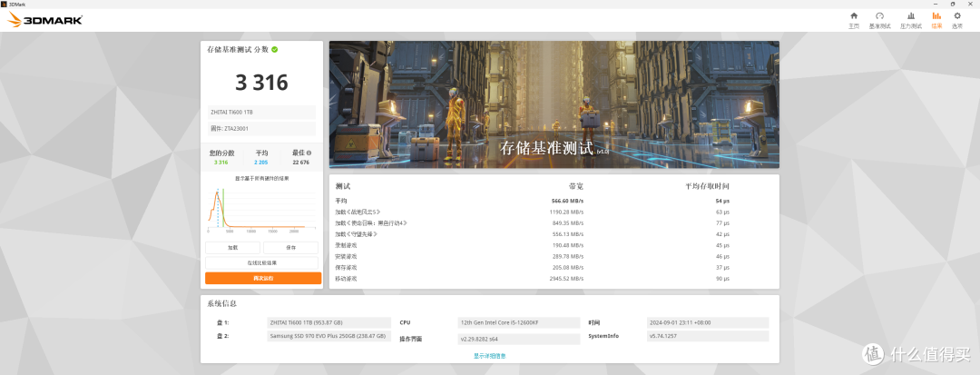
Task: Click the bandwidth value 849.35 MB/s
Action: point(568,223)
